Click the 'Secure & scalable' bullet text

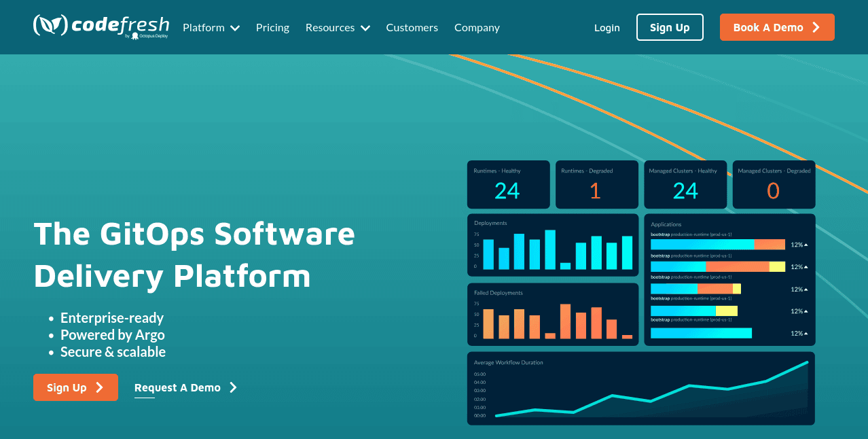pos(113,352)
